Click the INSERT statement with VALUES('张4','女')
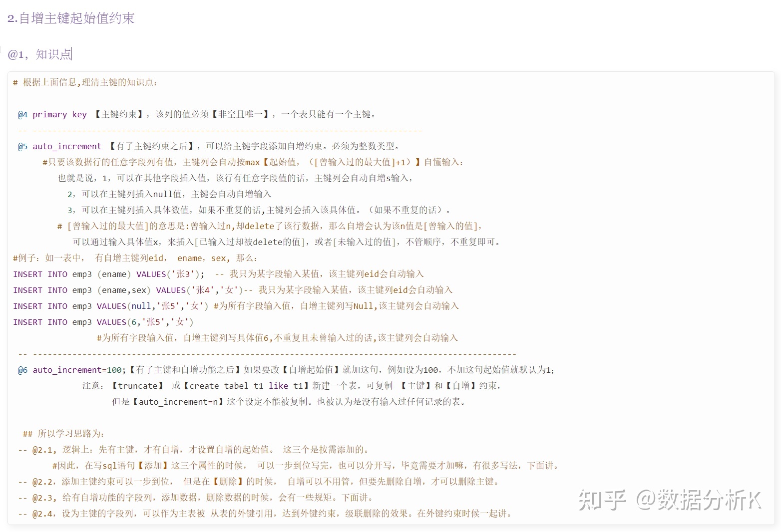This screenshot has height=532, width=781. (x=233, y=290)
